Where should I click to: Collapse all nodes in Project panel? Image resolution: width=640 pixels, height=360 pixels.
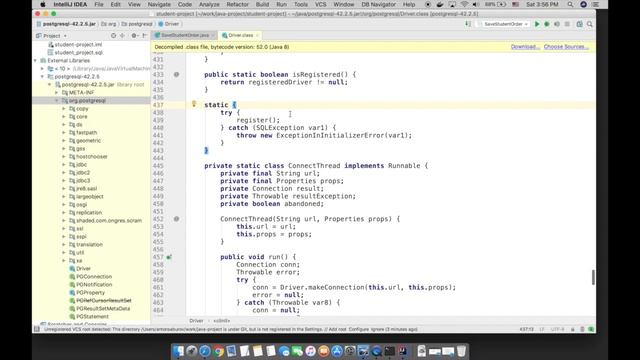122,36
